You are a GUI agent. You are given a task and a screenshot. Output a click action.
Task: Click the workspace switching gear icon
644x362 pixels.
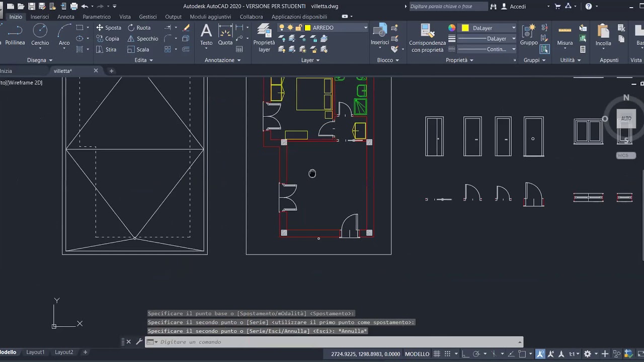coord(587,354)
